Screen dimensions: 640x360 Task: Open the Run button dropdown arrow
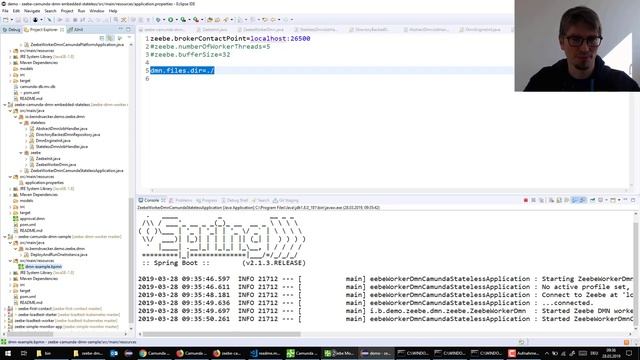click(177, 20)
